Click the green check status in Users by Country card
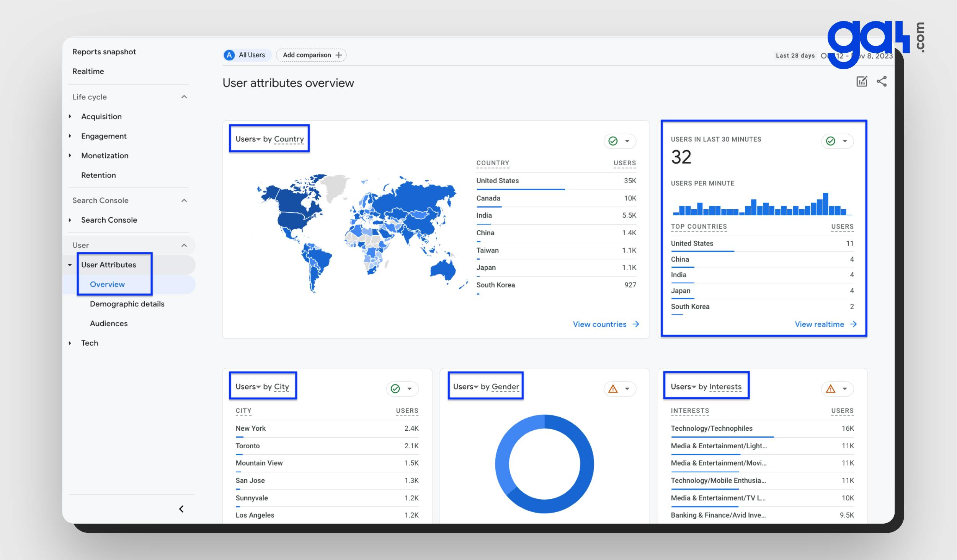The image size is (957, 560). pos(613,141)
